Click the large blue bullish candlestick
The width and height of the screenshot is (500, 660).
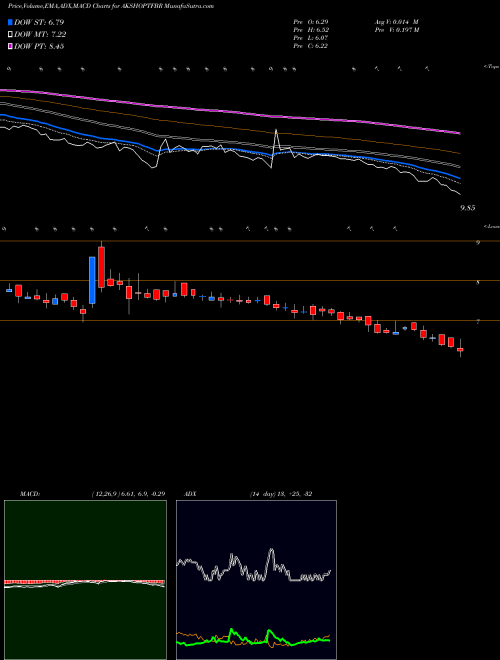coord(92,280)
